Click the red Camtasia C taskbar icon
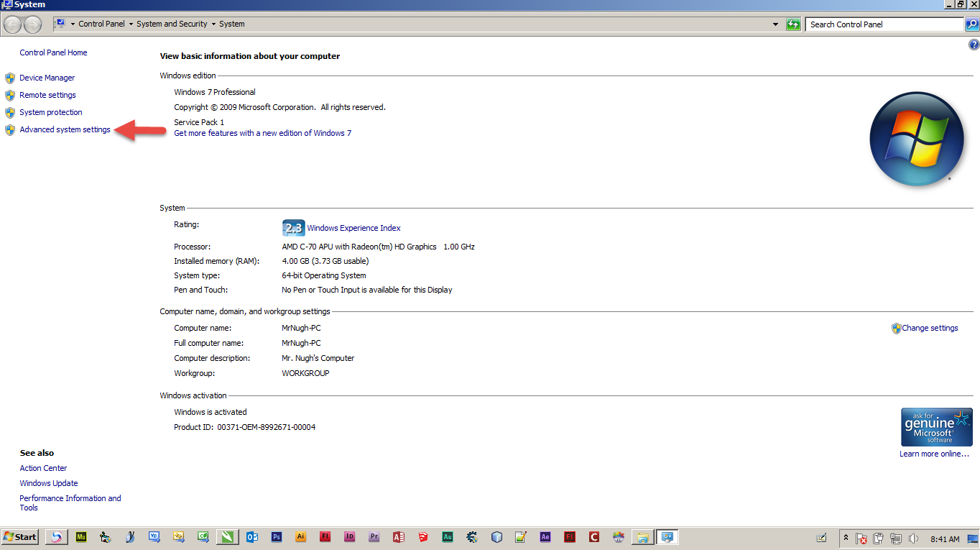Viewport: 980px width, 550px height. [x=594, y=537]
